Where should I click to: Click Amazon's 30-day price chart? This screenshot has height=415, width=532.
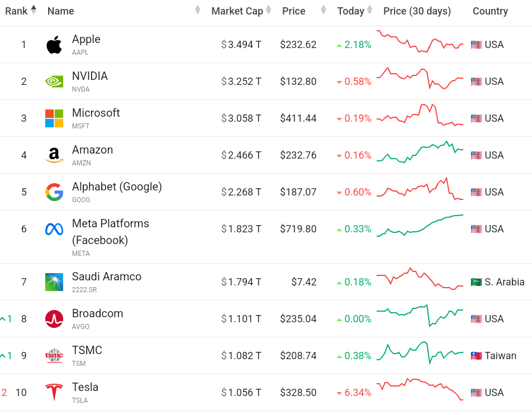[x=420, y=152]
